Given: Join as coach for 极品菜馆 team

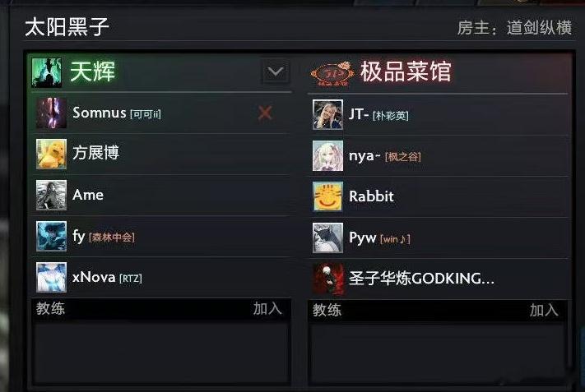Looking at the screenshot, I should click(x=544, y=310).
